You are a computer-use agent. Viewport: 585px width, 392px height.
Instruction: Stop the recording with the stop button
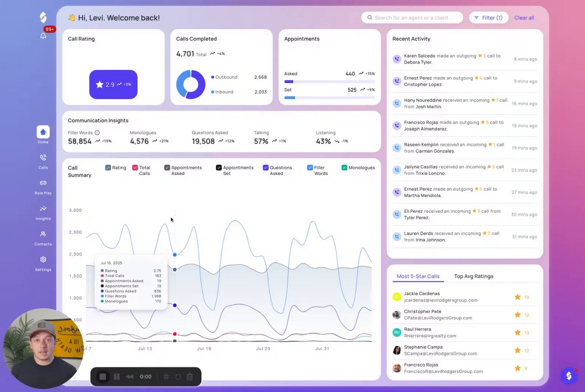pos(103,377)
